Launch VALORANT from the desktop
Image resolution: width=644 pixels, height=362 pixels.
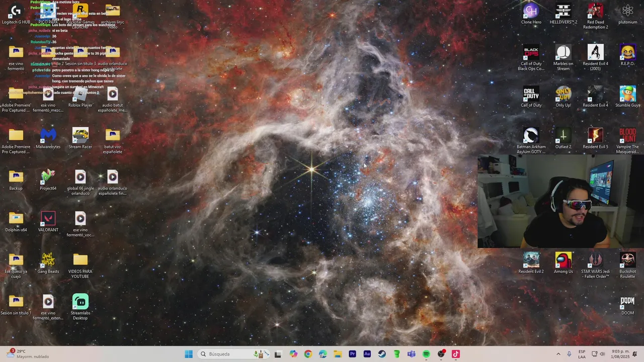[48, 222]
